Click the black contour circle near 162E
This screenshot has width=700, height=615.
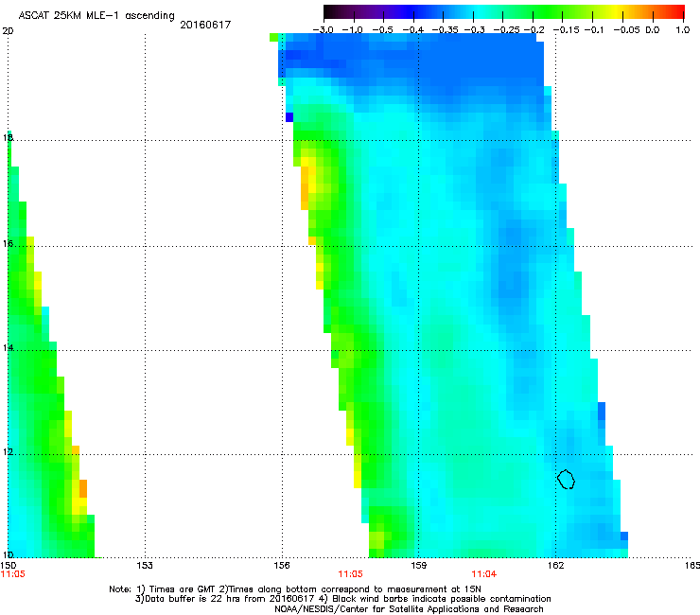[566, 479]
